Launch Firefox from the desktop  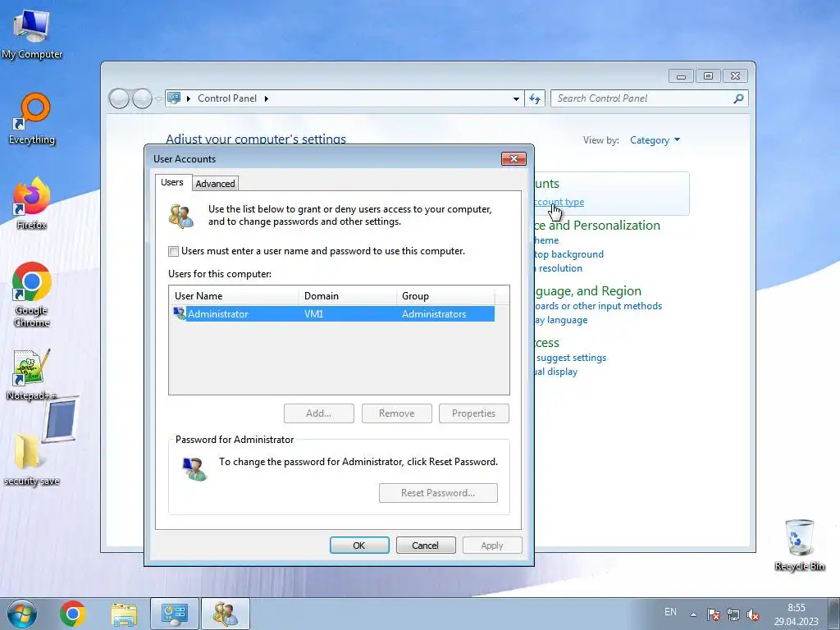point(32,203)
